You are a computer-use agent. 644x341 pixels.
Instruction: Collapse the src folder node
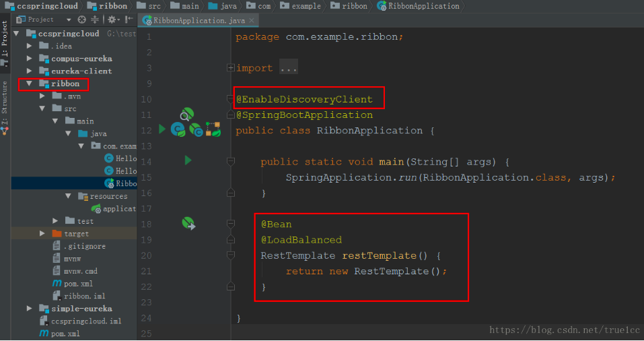42,108
